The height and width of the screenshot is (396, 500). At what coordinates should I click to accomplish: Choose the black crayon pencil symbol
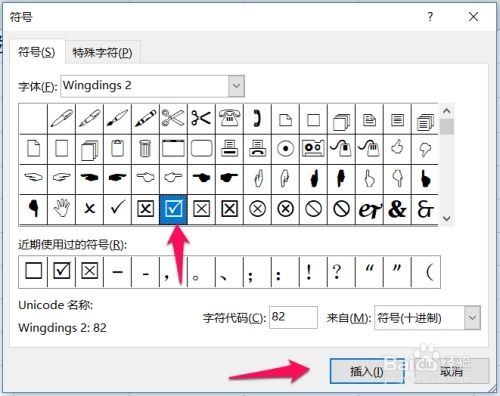click(x=145, y=119)
